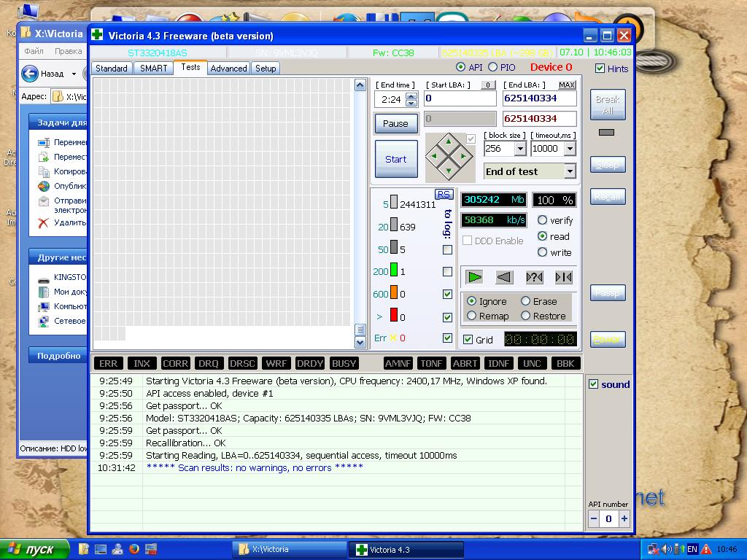Click the Break All button

pyautogui.click(x=608, y=105)
